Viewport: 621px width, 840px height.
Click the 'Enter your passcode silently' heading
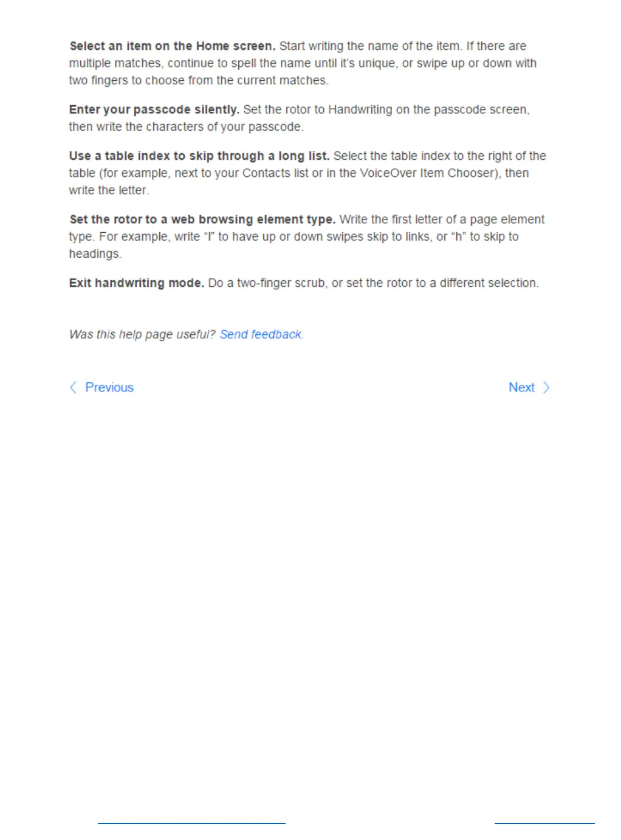tap(154, 109)
